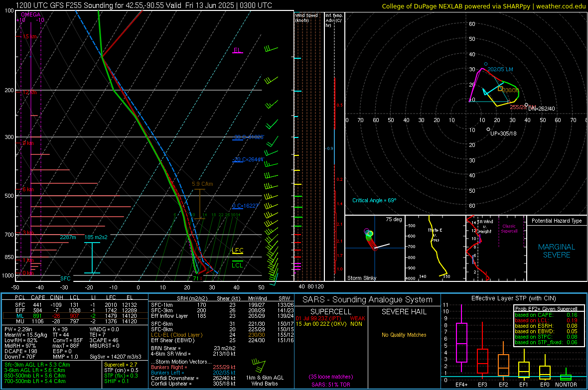588x390 pixels.
Task: Click the SUPERCELL analog column header
Action: click(331, 312)
